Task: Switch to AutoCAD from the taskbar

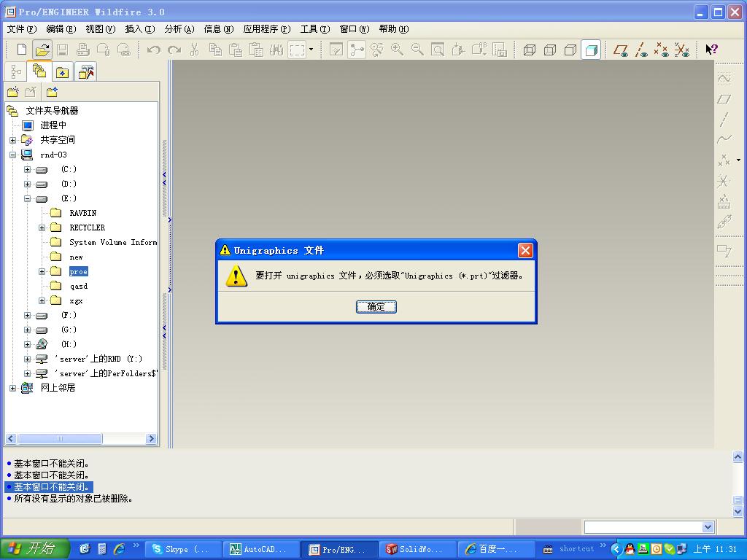Action: 261,549
